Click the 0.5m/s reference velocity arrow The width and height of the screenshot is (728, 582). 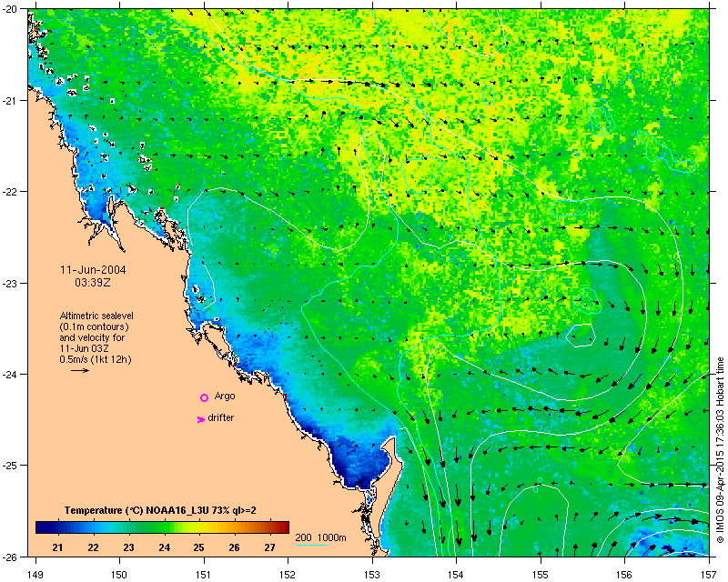point(80,370)
